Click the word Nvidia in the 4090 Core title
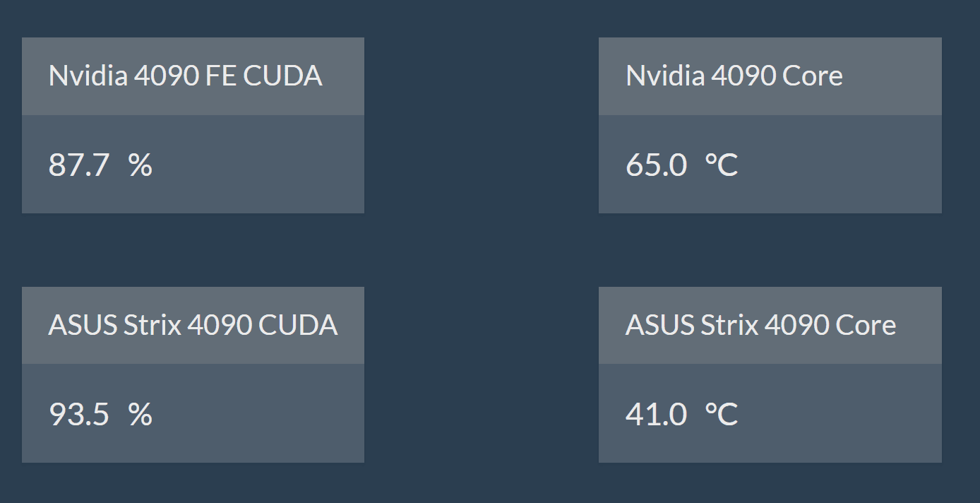980x503 pixels. pos(665,76)
